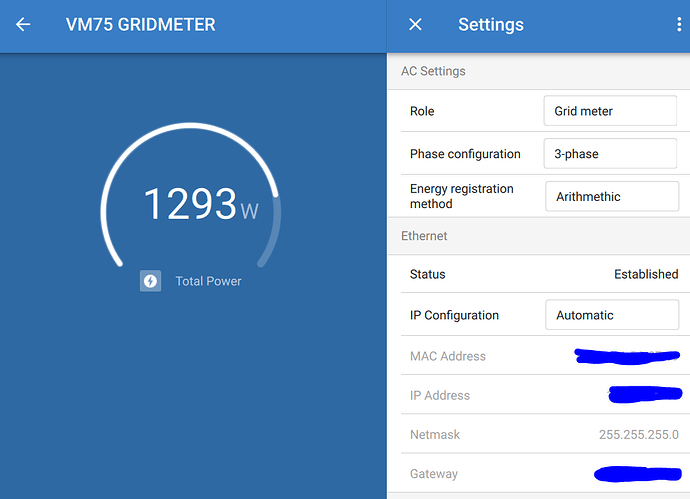Click the Netmask label
690x499 pixels.
[x=435, y=435]
